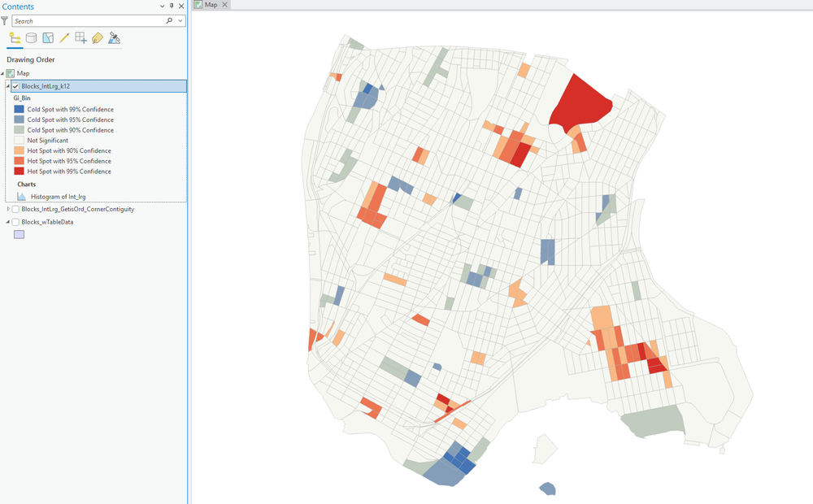The height and width of the screenshot is (504, 813).
Task: Collapse the Blocks_wTableData layer
Action: tap(6, 221)
